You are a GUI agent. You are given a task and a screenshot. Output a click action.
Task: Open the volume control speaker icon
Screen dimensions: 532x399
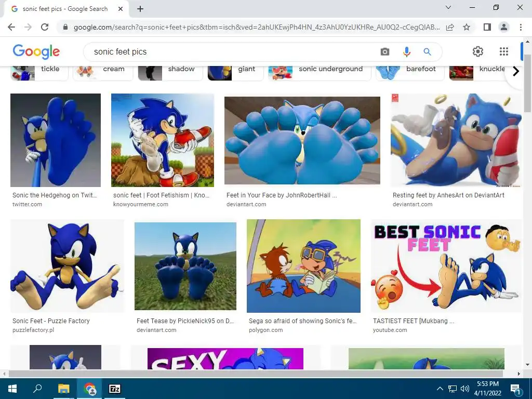click(x=465, y=389)
